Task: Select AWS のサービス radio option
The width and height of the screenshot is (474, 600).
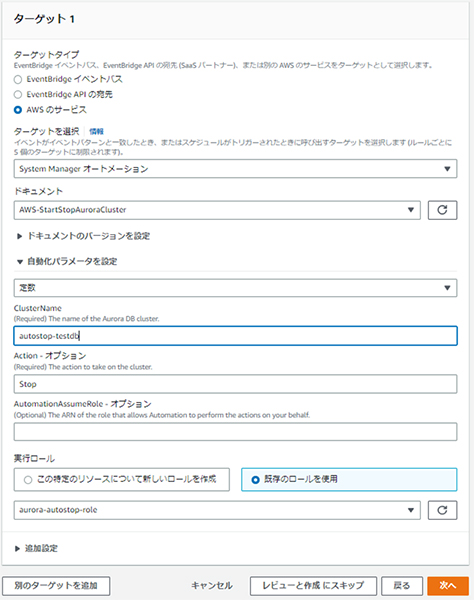Action: click(18, 110)
